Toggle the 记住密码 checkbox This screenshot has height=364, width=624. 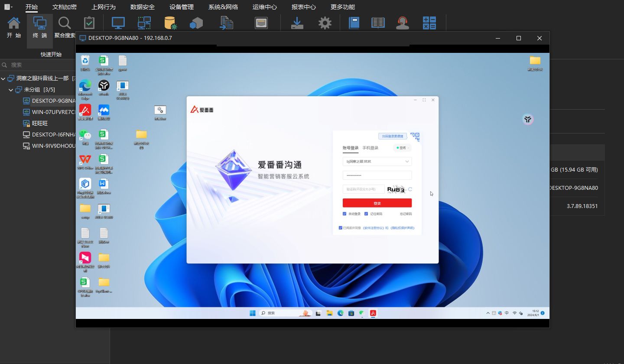pyautogui.click(x=366, y=214)
